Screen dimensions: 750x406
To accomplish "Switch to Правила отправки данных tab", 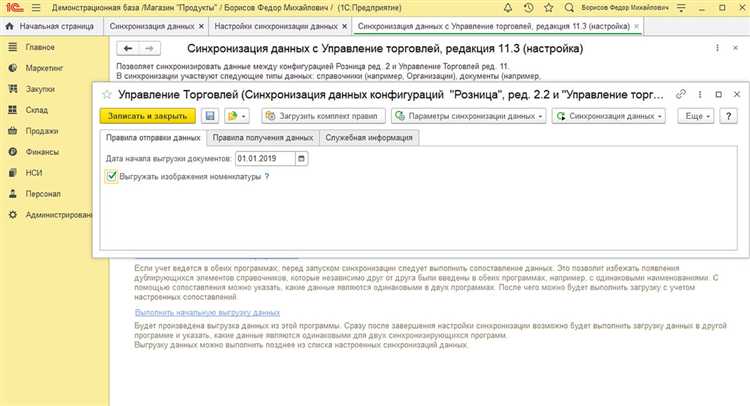I will [153, 137].
